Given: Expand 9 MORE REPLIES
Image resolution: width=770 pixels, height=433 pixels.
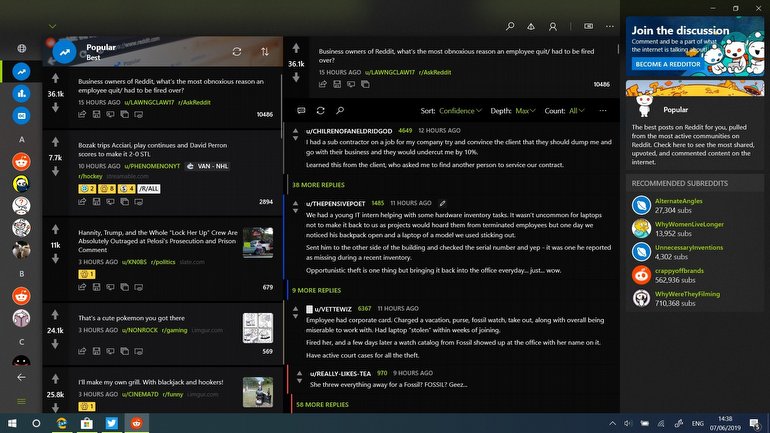Looking at the screenshot, I should (x=316, y=291).
